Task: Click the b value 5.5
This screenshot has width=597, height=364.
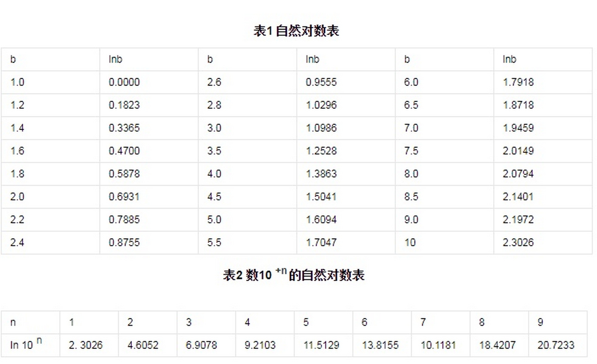Action: click(x=214, y=243)
